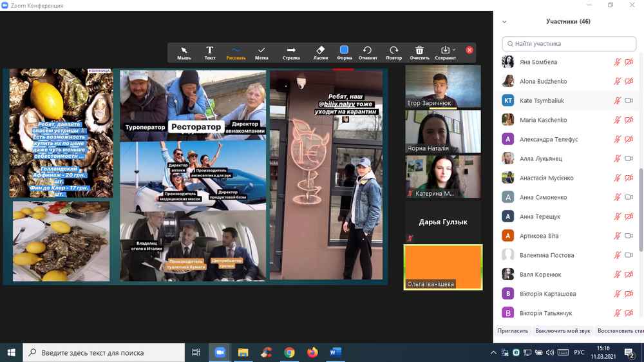Viewport: 644px width, 362px height.
Task: Open the Сохранит dropdown arrow
Action: (454, 50)
